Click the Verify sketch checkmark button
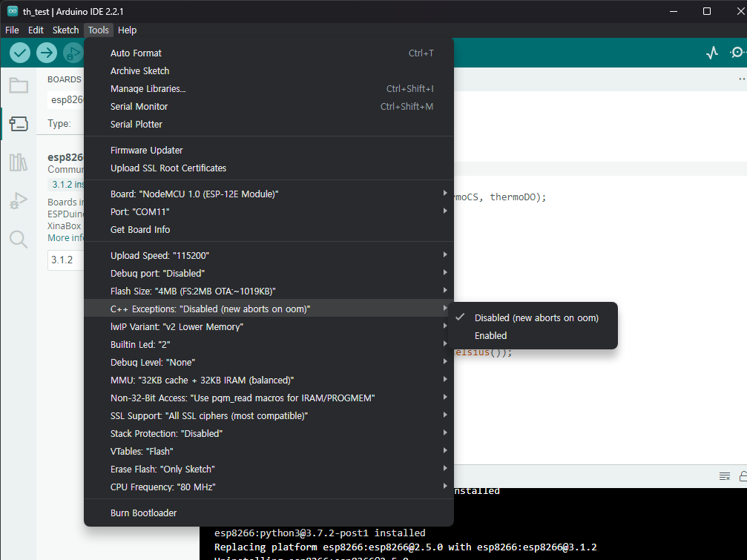The width and height of the screenshot is (747, 560). [x=20, y=53]
